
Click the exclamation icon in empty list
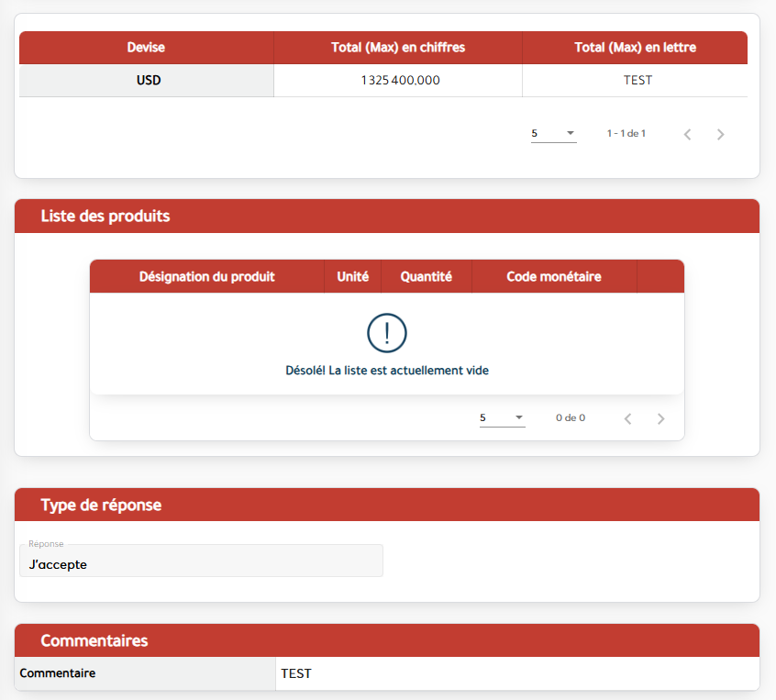coord(386,332)
